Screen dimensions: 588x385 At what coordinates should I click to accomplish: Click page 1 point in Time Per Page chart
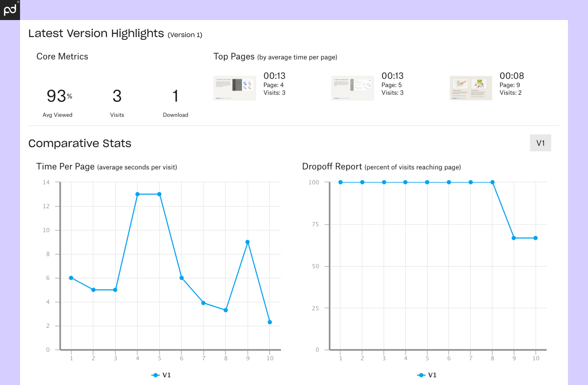pos(71,278)
